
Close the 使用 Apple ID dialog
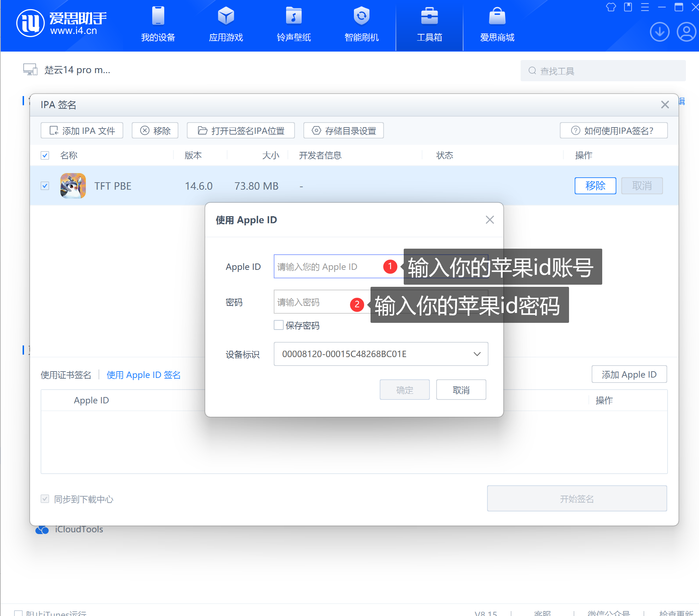click(x=490, y=220)
